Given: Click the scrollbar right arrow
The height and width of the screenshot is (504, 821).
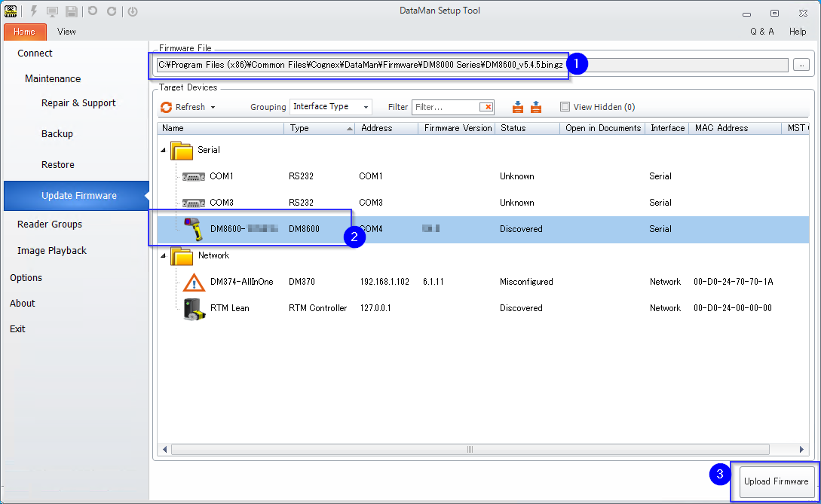Looking at the screenshot, I should 801,450.
